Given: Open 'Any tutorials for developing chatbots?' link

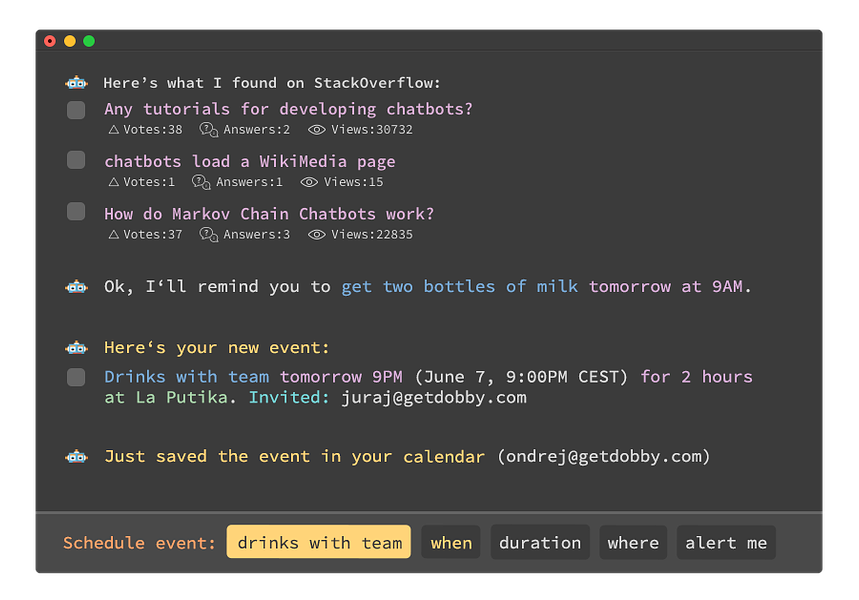Looking at the screenshot, I should point(288,109).
